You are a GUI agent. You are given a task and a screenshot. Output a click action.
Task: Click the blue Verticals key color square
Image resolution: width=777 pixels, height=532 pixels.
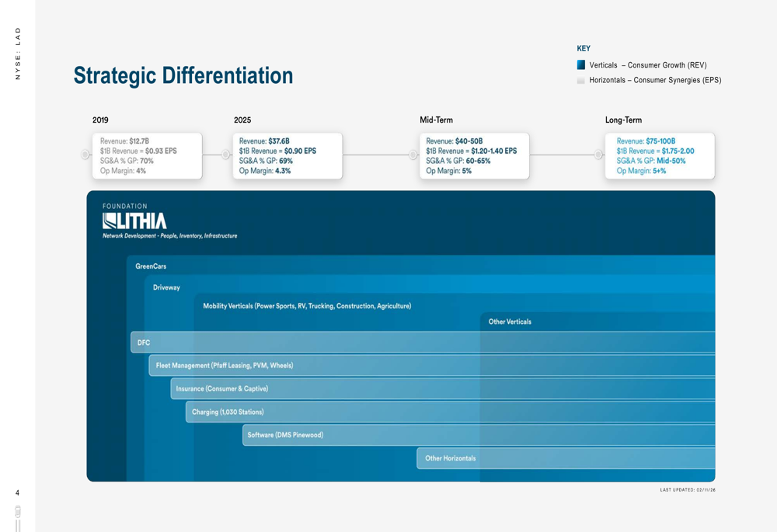coord(580,65)
